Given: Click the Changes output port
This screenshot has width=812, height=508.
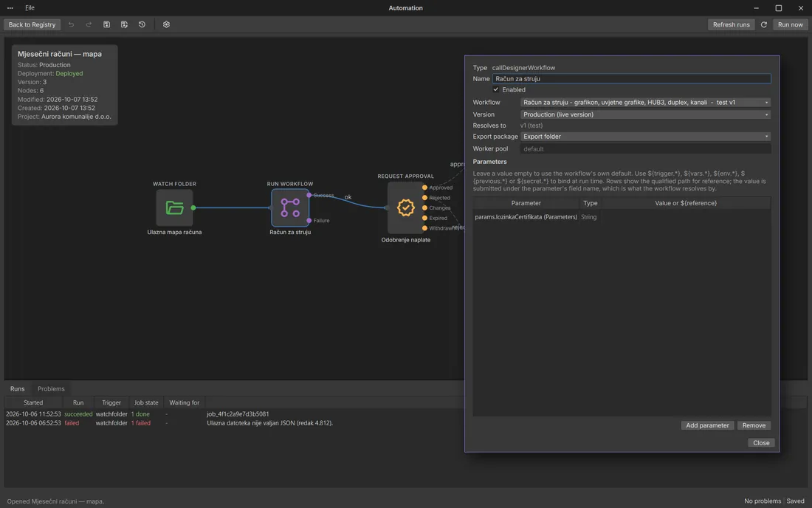Looking at the screenshot, I should [x=424, y=207].
